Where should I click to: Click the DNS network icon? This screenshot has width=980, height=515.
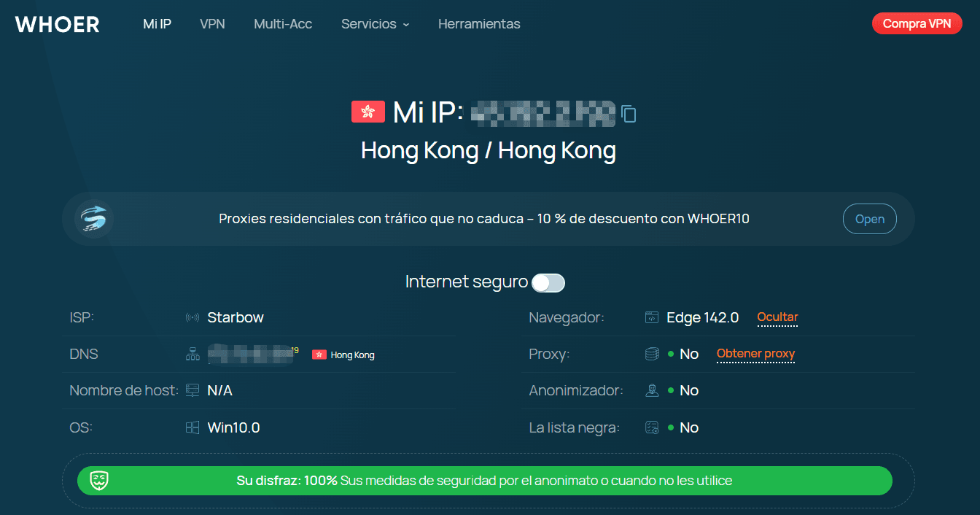(192, 355)
